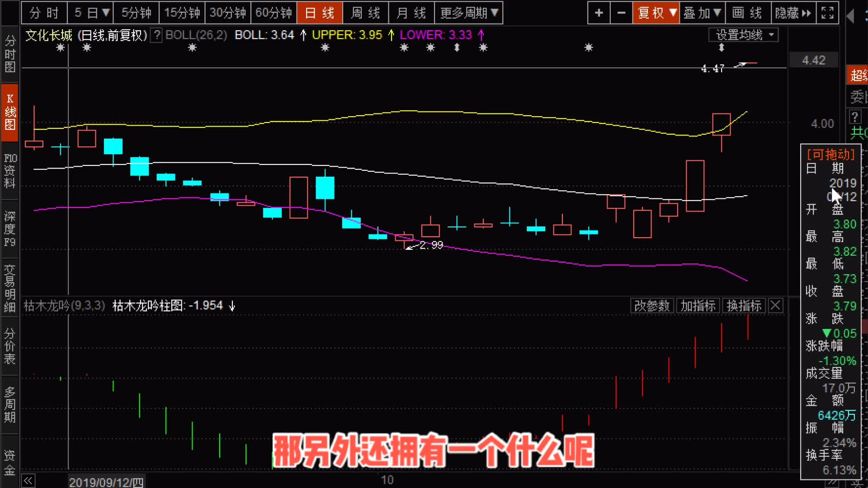
Task: Click 加指标 to add an indicator
Action: [x=698, y=305]
